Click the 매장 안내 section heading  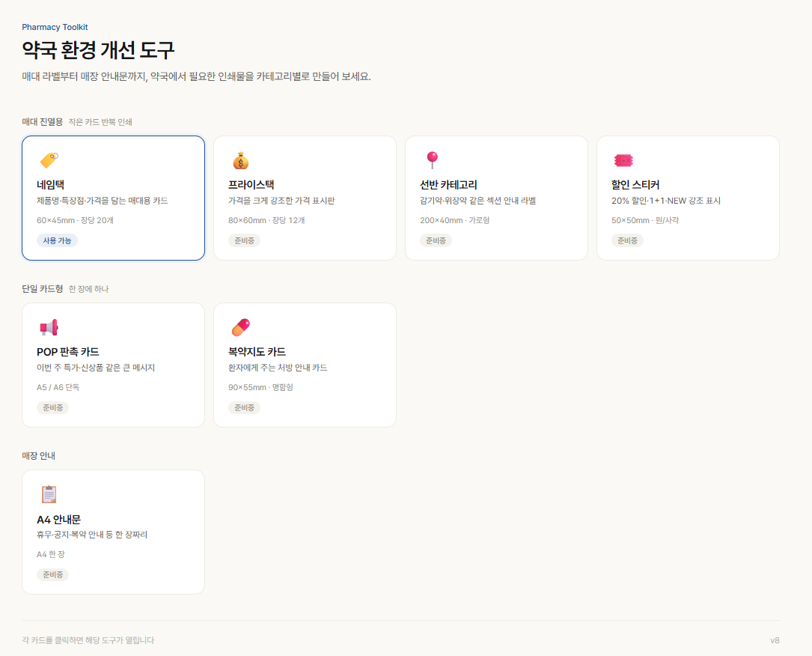38,455
